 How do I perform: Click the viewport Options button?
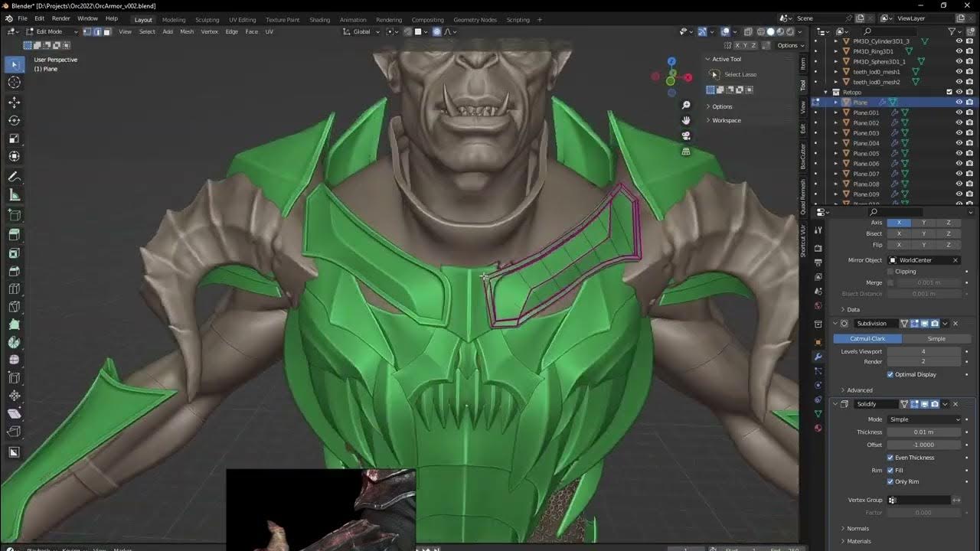pyautogui.click(x=788, y=45)
